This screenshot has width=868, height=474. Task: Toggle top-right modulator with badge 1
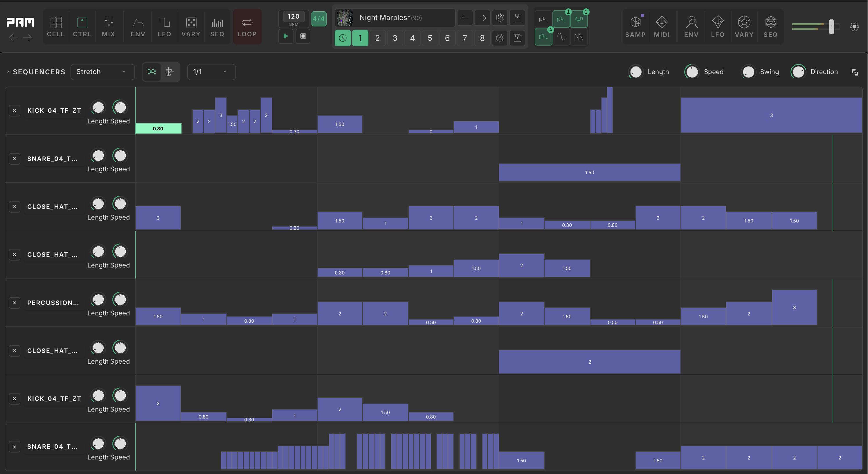coord(579,19)
